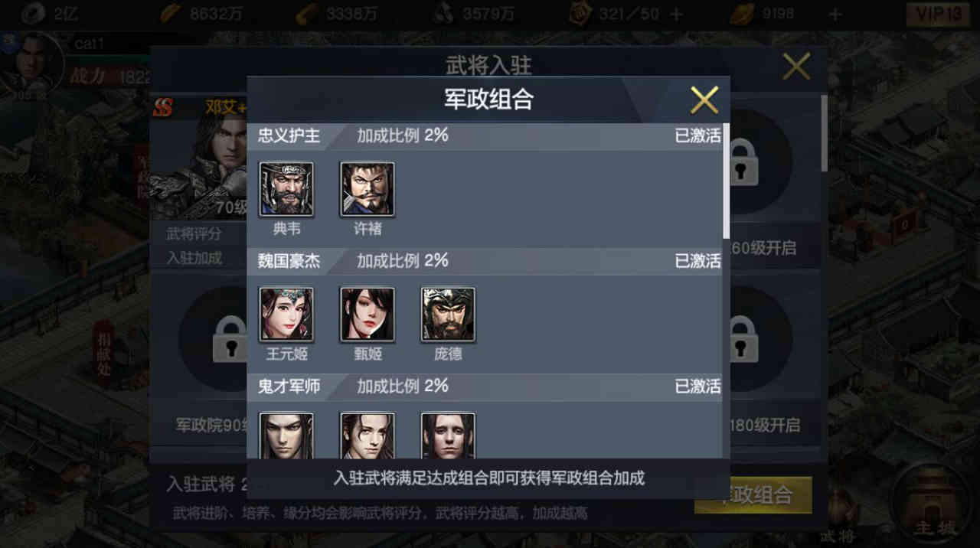Click the plus beside 9198 gold ingots
Screen dimensions: 980x548
click(x=835, y=14)
